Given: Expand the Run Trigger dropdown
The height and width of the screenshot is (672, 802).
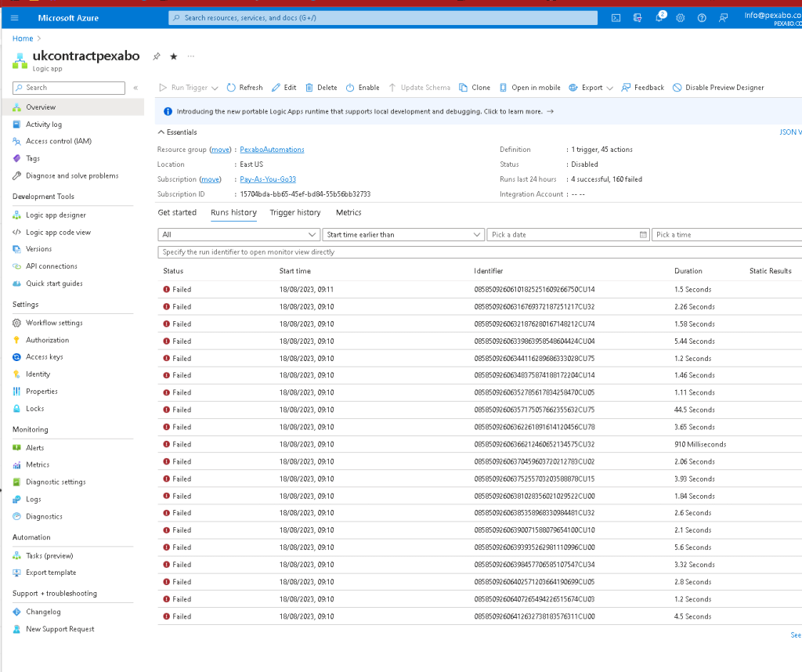Looking at the screenshot, I should tap(215, 88).
